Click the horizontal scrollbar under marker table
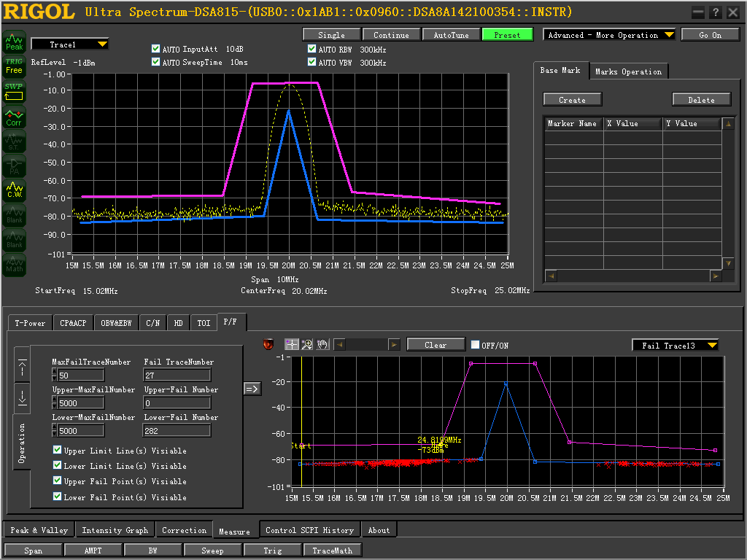 [x=633, y=276]
